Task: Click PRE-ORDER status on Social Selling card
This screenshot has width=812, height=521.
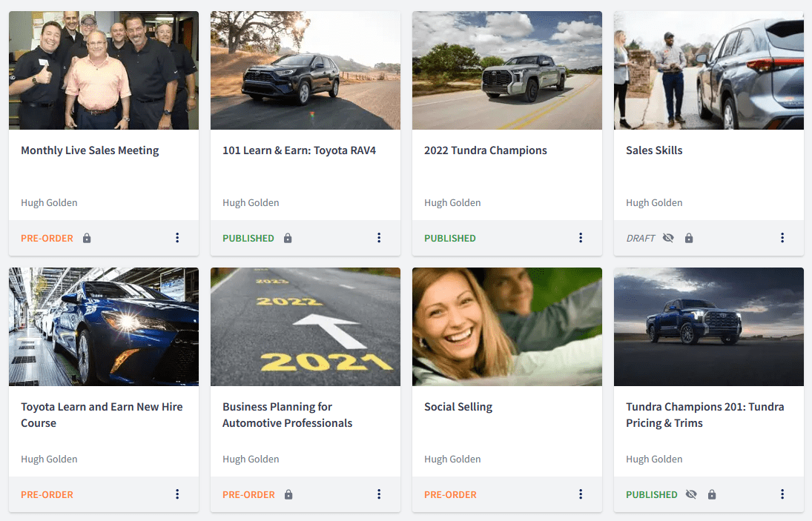Action: (450, 495)
